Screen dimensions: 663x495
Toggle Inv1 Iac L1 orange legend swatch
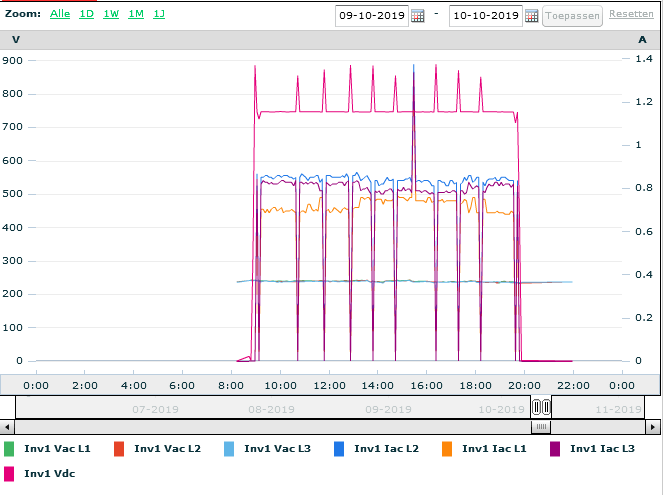tap(447, 449)
